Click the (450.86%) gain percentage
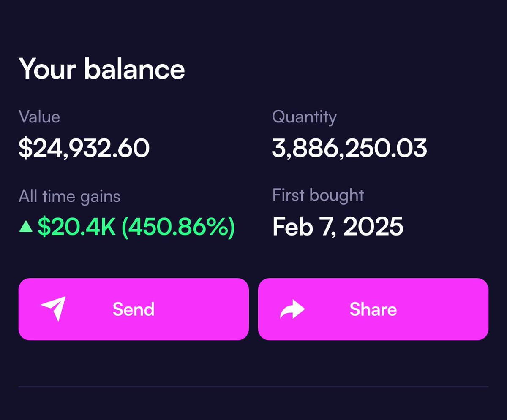This screenshot has height=420, width=507. [x=178, y=227]
